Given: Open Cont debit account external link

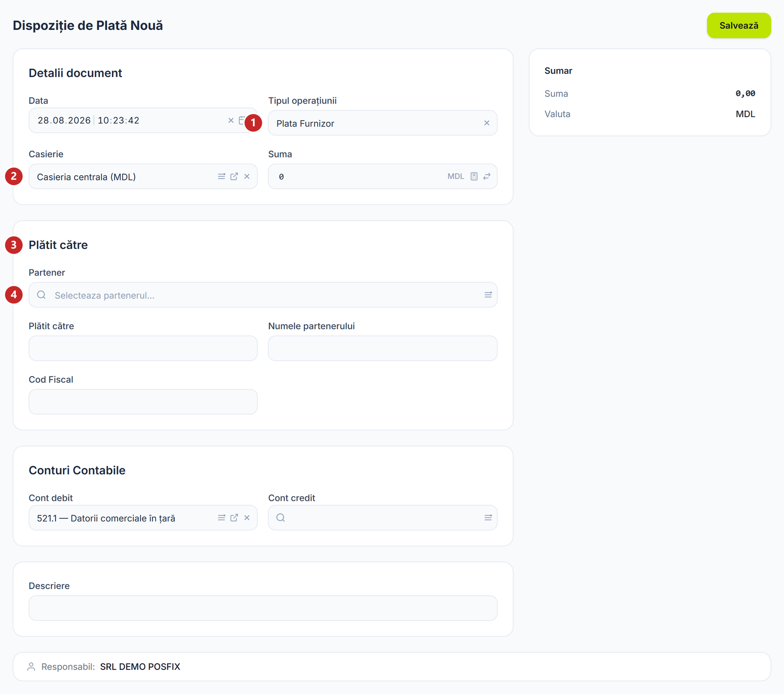Looking at the screenshot, I should click(x=234, y=518).
